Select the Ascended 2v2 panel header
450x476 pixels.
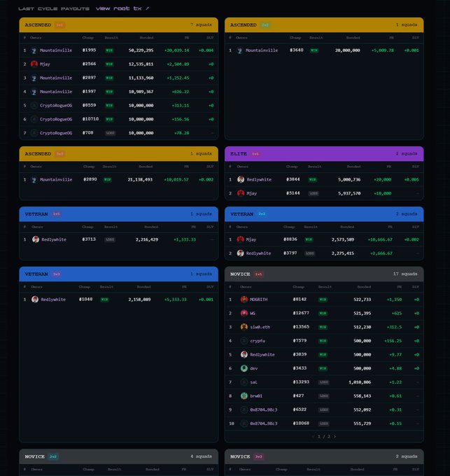[x=324, y=25]
